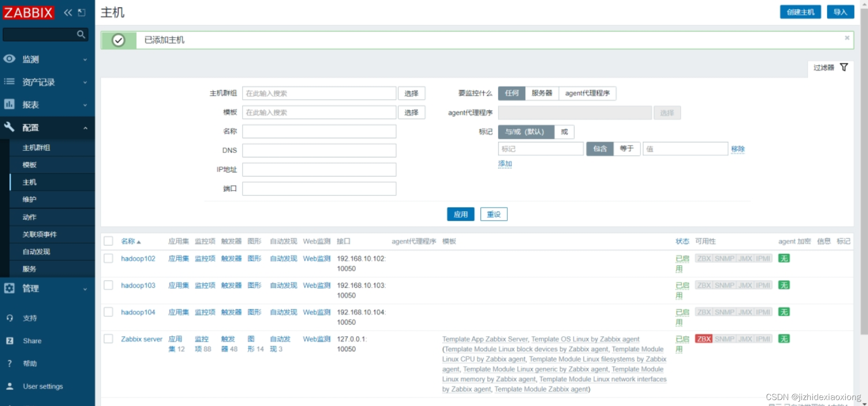Image resolution: width=868 pixels, height=406 pixels.
Task: Open 主机群组 submenu item
Action: tap(36, 147)
